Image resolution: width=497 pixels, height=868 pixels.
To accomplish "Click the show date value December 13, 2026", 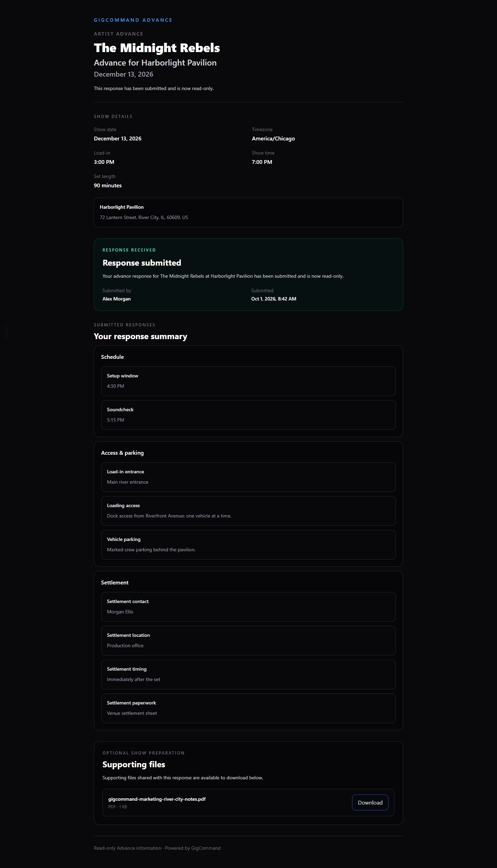I will coord(117,139).
